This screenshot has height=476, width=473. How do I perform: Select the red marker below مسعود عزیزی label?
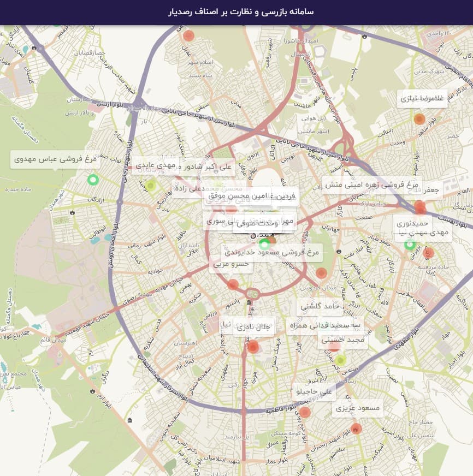tap(356, 429)
